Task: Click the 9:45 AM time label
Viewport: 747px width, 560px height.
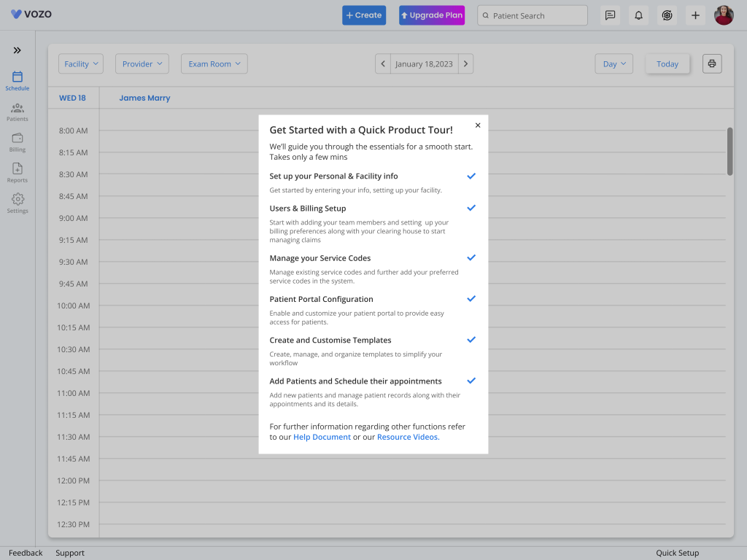Action: coord(74,284)
